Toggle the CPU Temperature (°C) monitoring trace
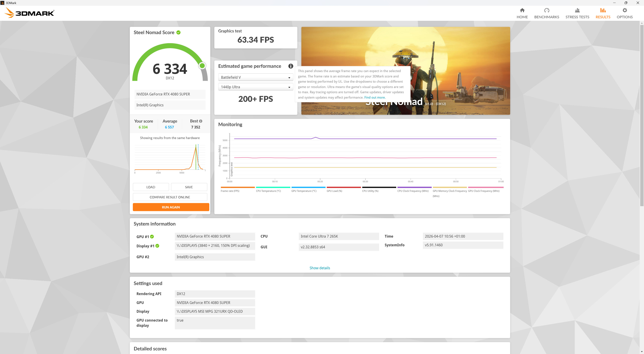644x354 pixels. click(273, 187)
